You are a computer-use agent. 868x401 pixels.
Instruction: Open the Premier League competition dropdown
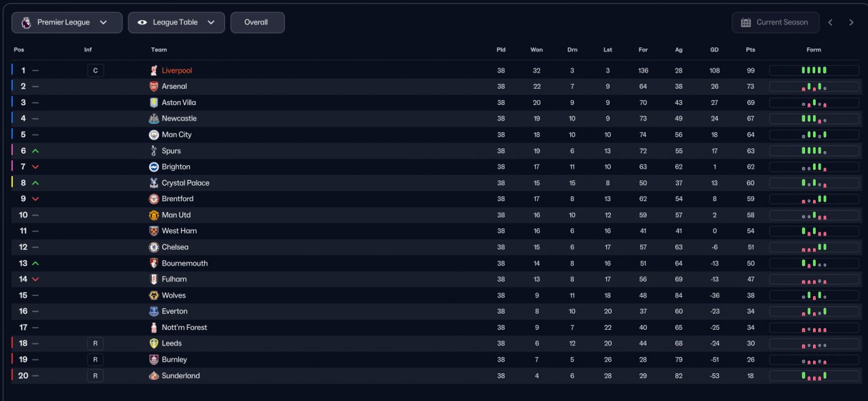[66, 22]
